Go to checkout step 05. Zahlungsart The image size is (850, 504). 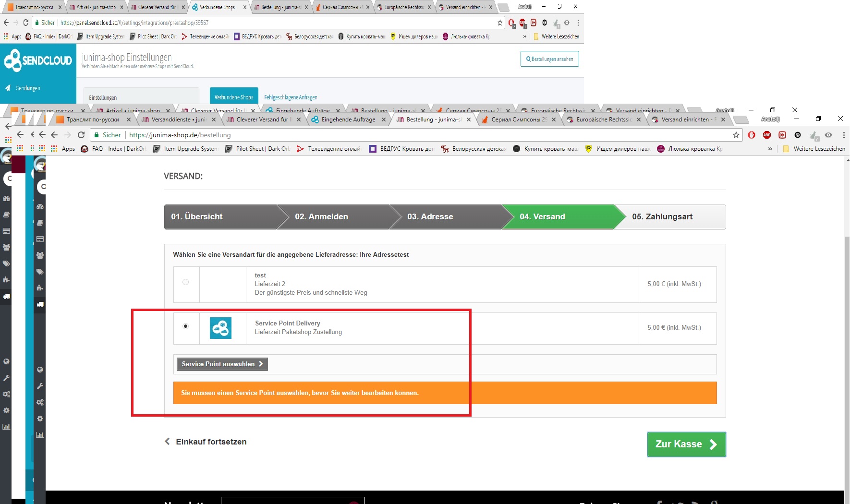[x=671, y=217]
